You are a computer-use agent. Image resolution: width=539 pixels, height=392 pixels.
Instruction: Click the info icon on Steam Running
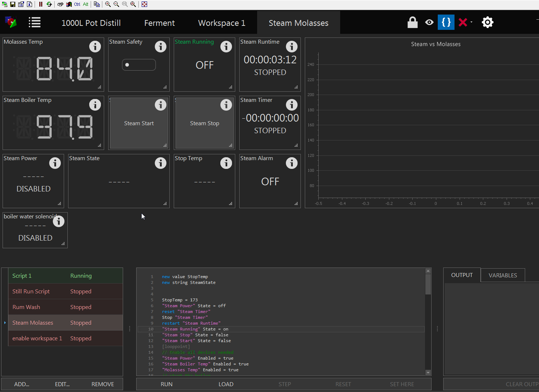coord(226,47)
